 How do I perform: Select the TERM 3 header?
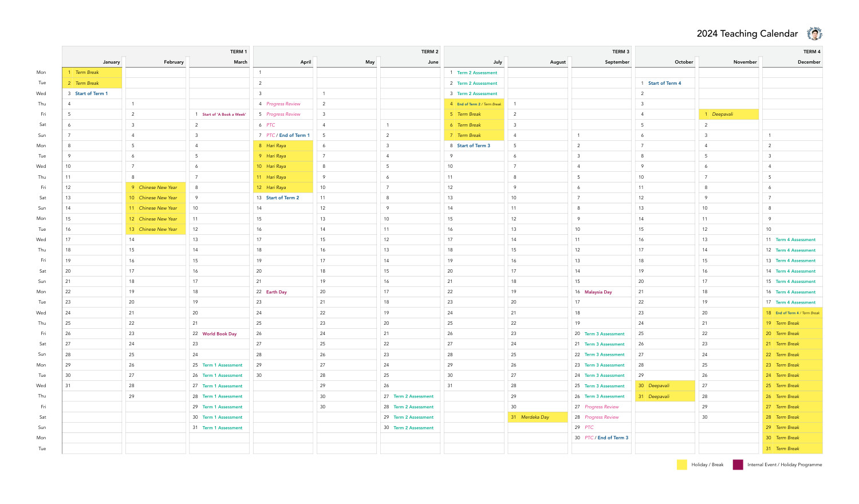click(x=621, y=52)
